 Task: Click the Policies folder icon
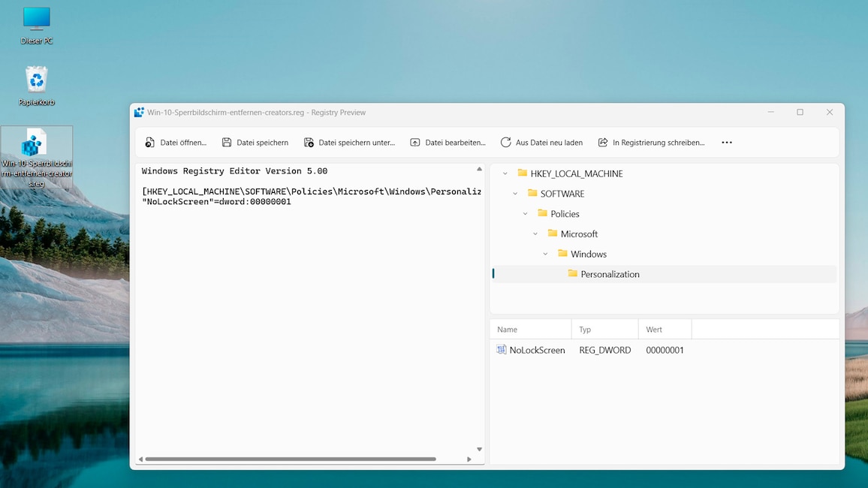pos(542,213)
